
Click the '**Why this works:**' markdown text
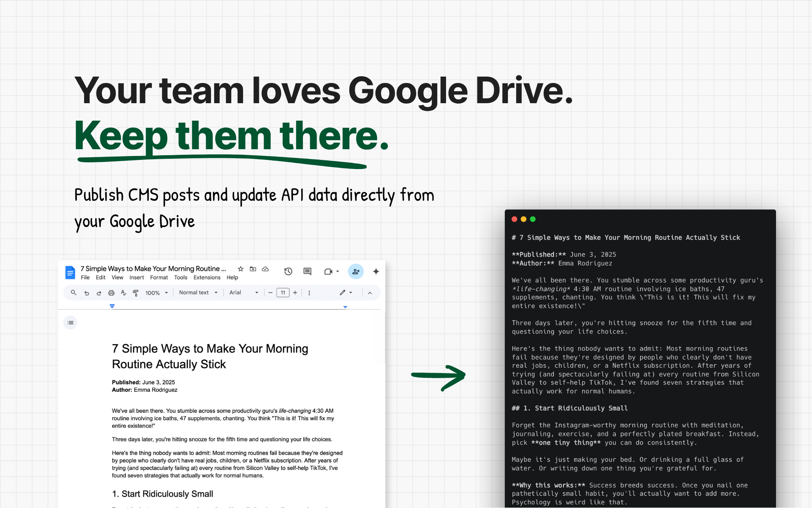click(548, 485)
